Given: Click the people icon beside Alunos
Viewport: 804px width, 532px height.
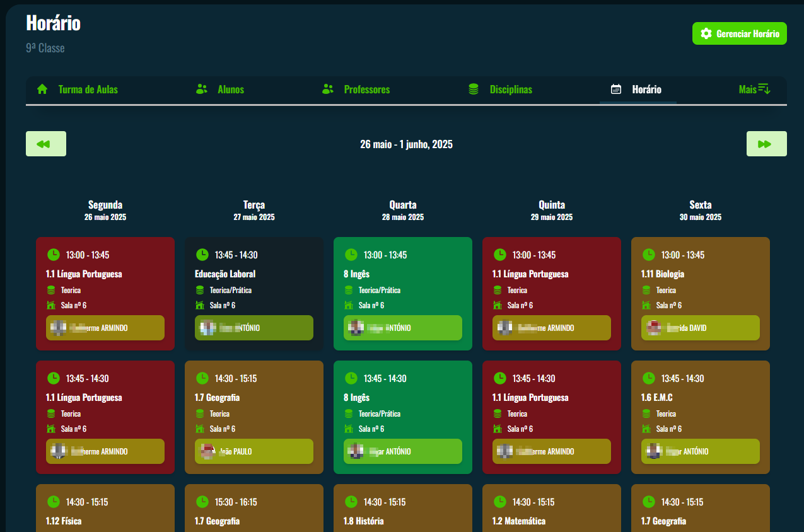Looking at the screenshot, I should (x=202, y=90).
